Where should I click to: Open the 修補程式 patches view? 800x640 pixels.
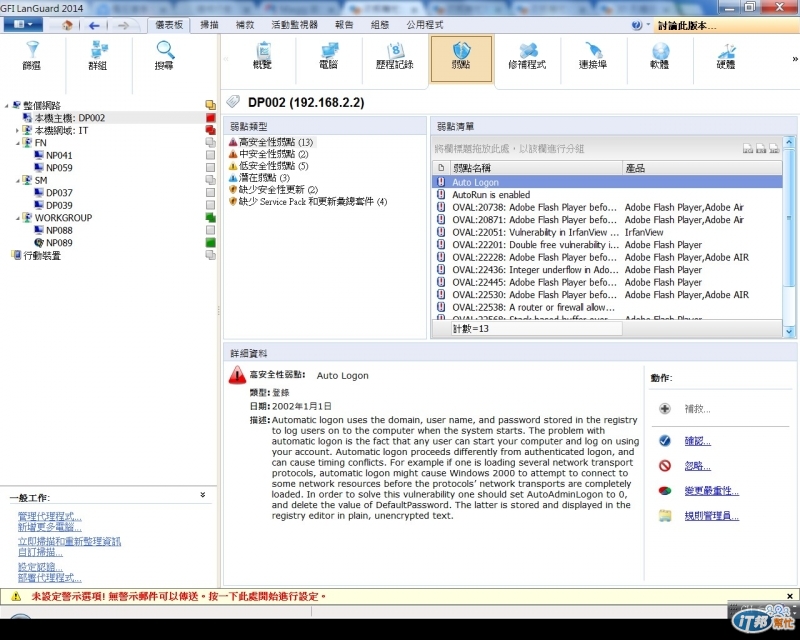pos(527,56)
